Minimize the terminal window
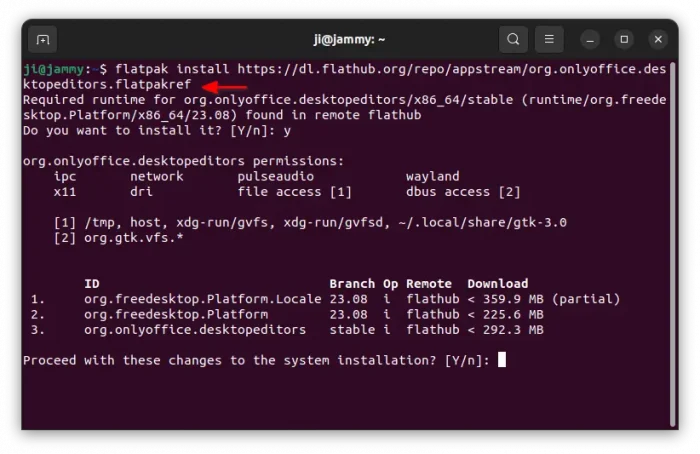The height and width of the screenshot is (454, 700). point(592,40)
